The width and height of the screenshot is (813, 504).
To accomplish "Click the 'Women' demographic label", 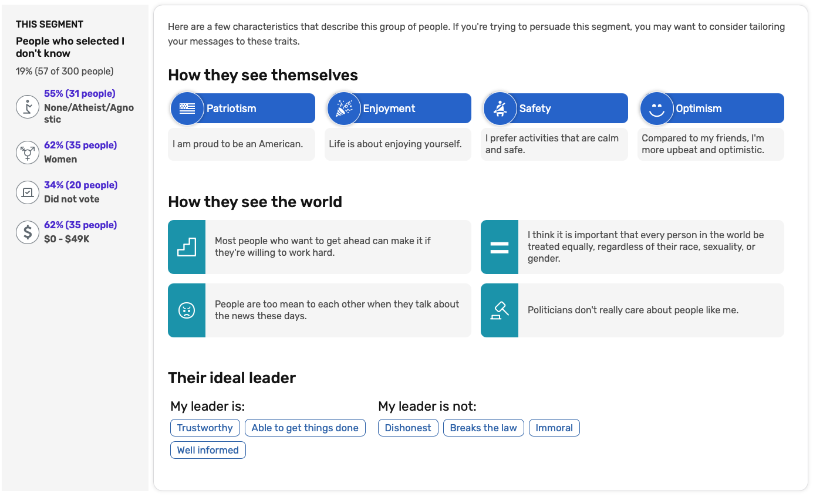I will click(60, 159).
